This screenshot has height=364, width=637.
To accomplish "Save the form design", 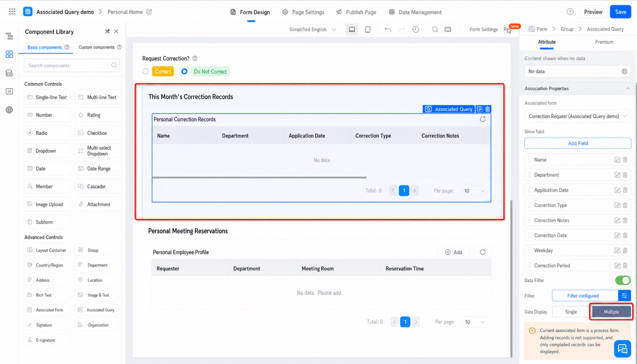I will (620, 12).
